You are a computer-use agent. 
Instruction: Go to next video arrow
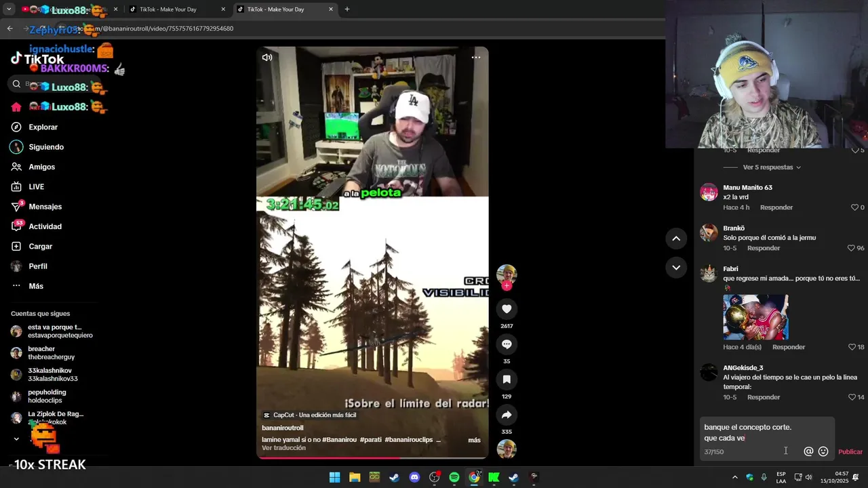point(676,268)
